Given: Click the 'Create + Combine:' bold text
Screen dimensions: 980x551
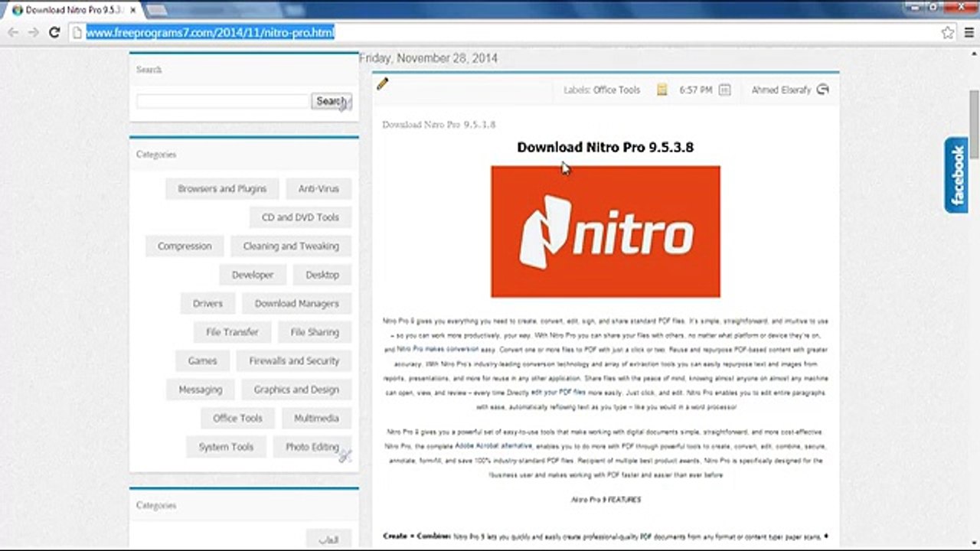Looking at the screenshot, I should pyautogui.click(x=416, y=536).
